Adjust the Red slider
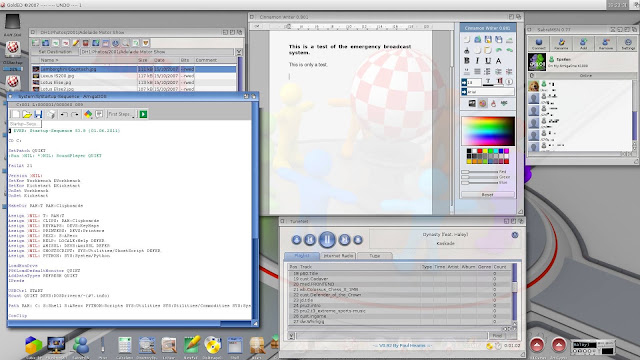This screenshot has width=640, height=360. 480,172
